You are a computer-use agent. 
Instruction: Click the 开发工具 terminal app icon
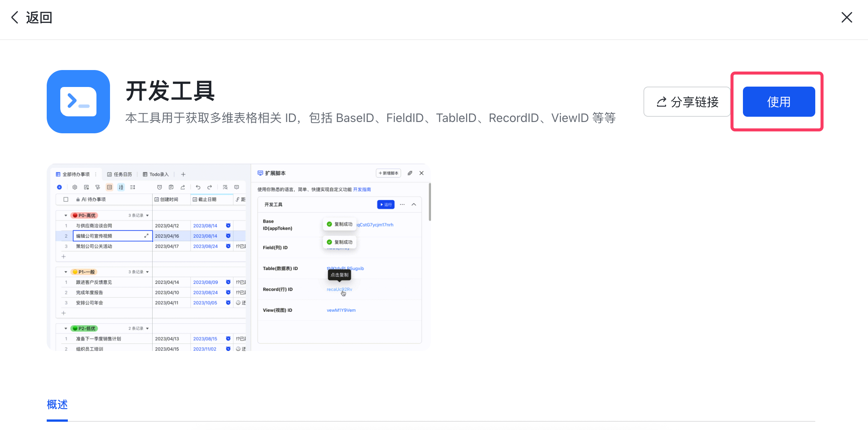coord(78,102)
